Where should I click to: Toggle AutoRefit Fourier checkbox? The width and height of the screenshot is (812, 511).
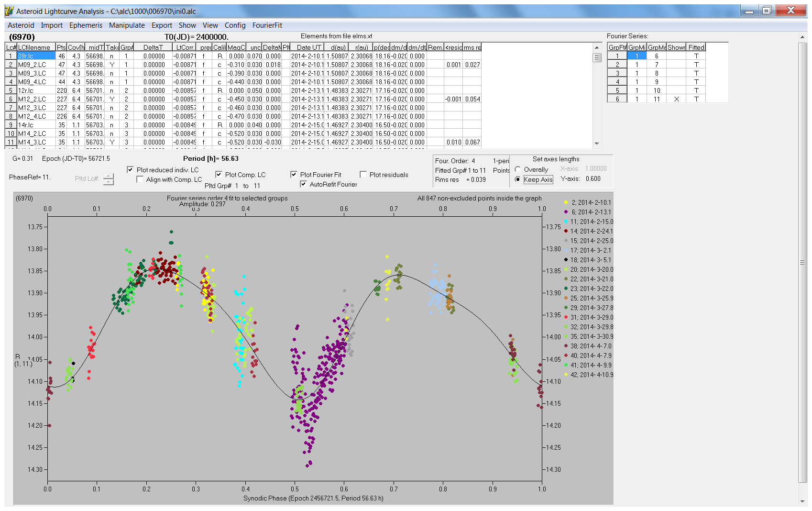point(303,184)
